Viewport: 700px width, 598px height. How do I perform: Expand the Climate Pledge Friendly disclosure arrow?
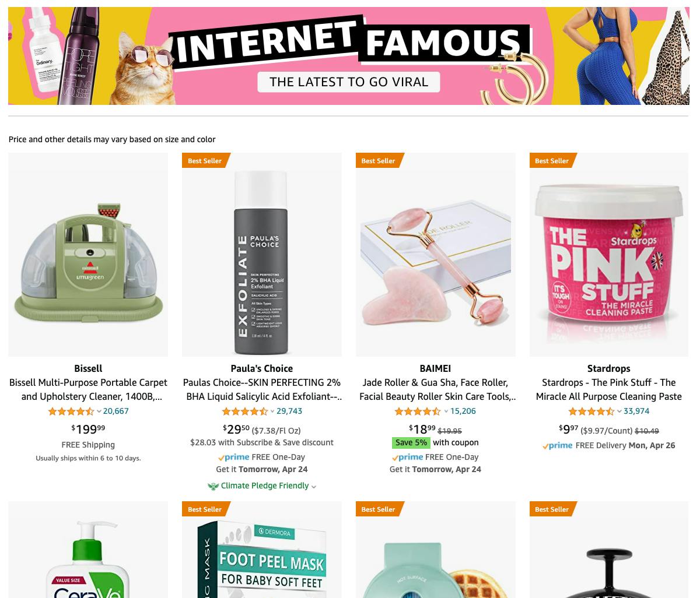tap(313, 487)
